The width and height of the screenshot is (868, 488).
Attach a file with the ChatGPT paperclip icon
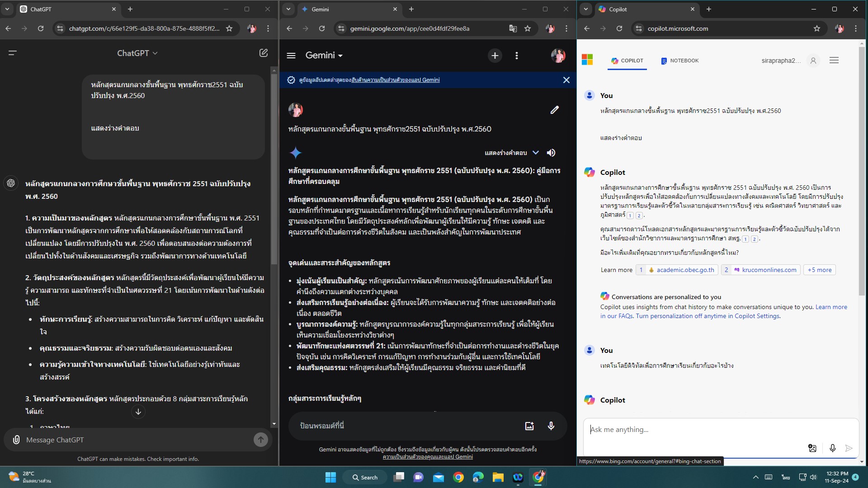tap(16, 440)
